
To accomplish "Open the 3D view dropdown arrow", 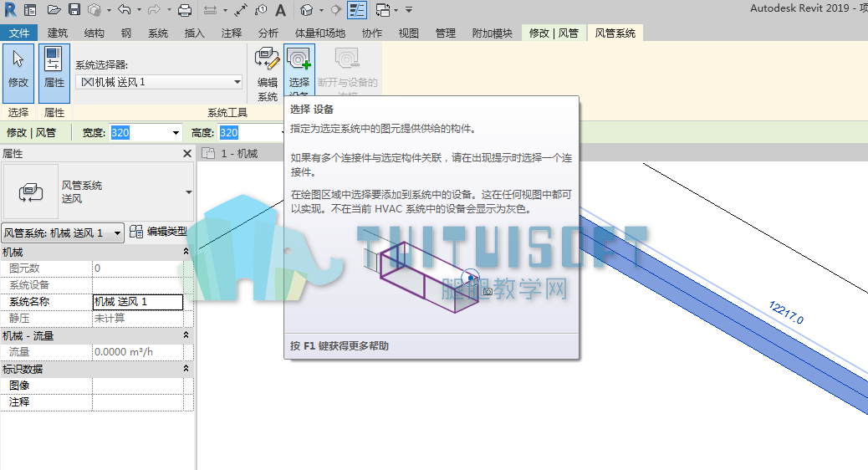I will click(321, 10).
